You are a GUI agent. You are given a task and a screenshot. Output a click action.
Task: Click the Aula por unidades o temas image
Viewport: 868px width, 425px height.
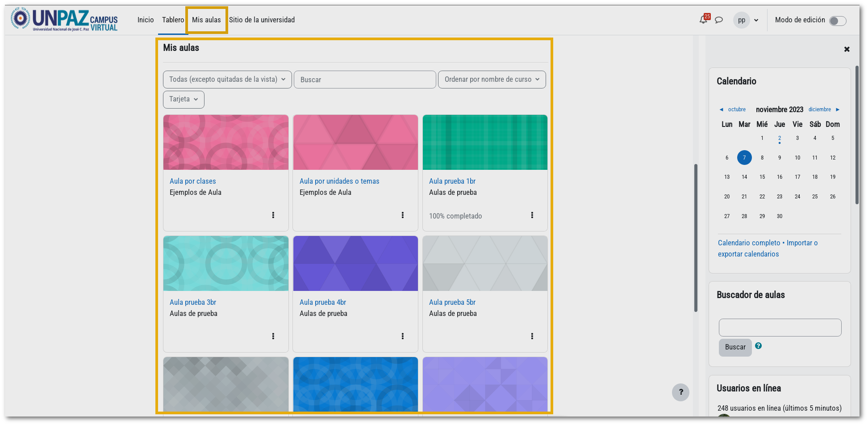pos(355,142)
